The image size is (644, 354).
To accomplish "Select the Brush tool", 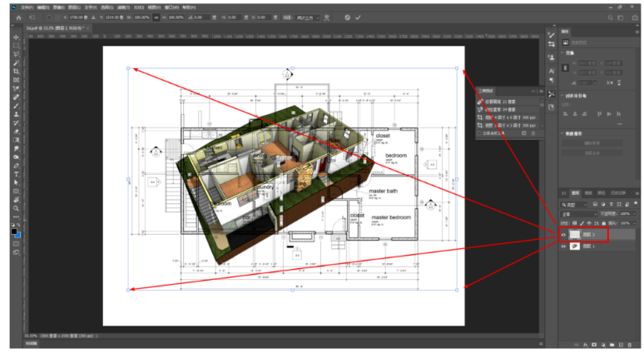I will [17, 106].
